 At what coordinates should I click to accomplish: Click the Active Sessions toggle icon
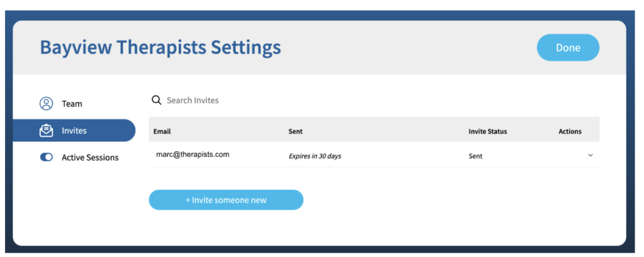click(x=47, y=157)
